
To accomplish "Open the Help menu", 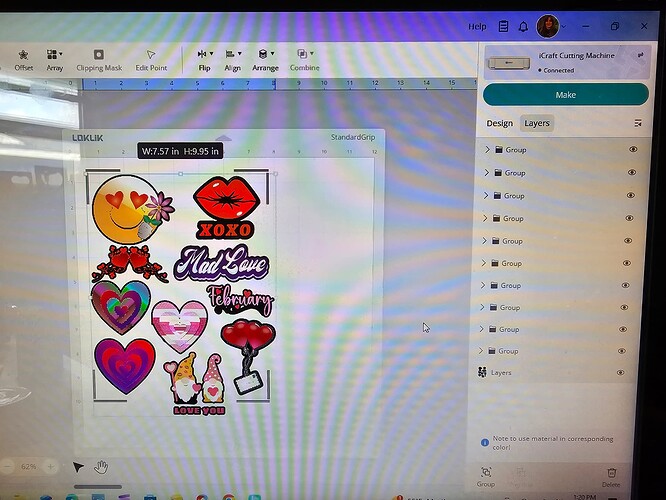I will [477, 26].
